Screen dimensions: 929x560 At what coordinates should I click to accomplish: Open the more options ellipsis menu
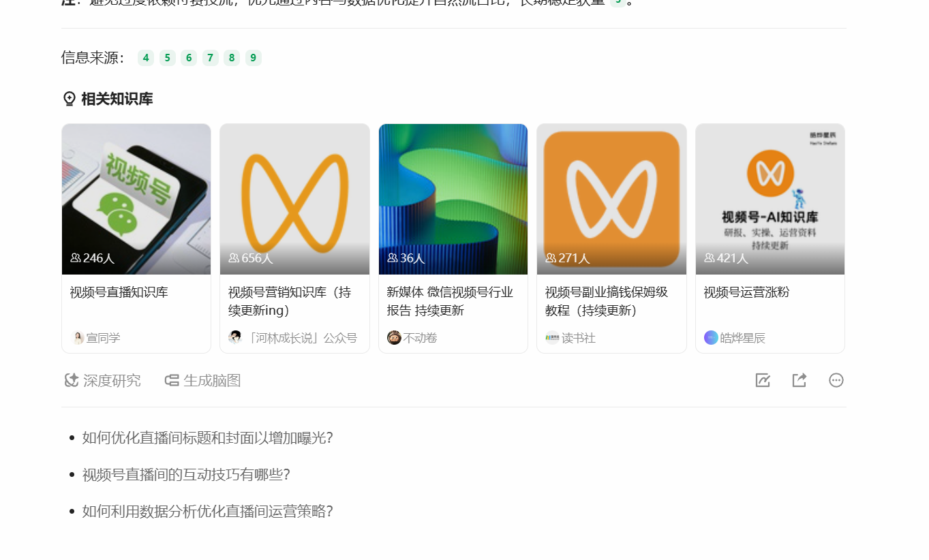click(836, 380)
